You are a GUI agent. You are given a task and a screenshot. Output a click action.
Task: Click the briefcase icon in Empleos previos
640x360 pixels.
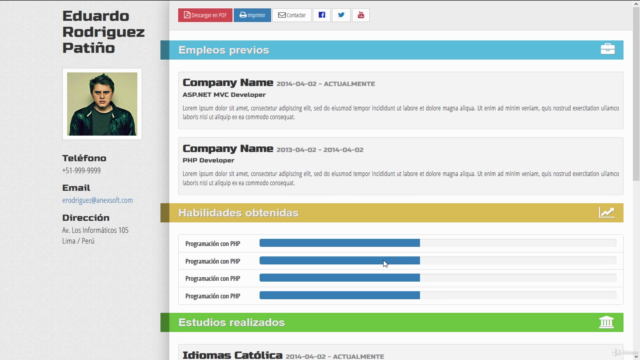point(607,49)
